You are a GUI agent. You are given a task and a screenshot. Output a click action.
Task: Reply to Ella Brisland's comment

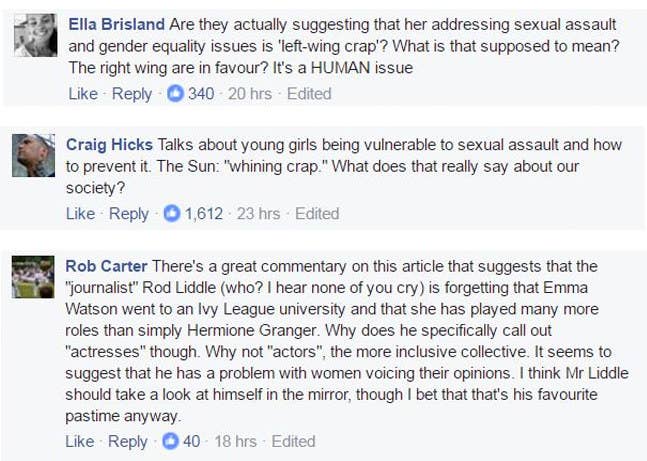[132, 94]
